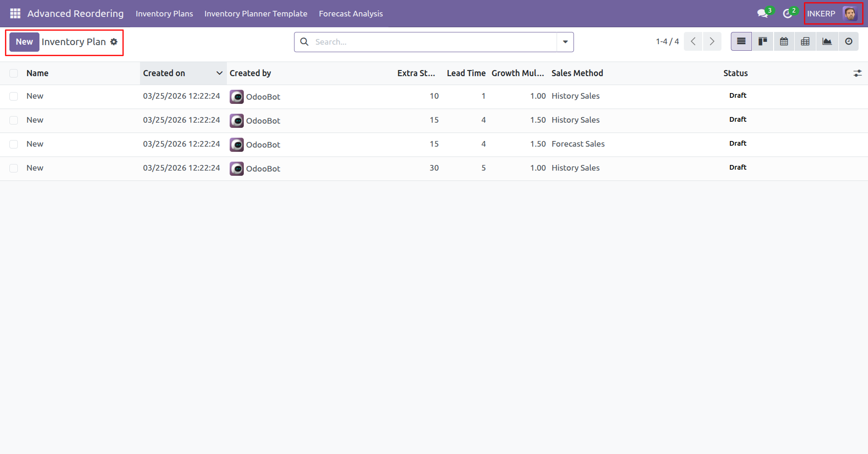Toggle the Created on sort chevron
Viewport: 868px width, 454px height.
point(219,73)
